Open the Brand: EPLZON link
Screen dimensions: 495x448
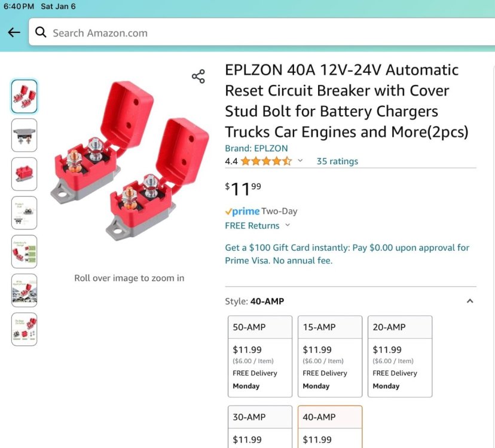[256, 148]
